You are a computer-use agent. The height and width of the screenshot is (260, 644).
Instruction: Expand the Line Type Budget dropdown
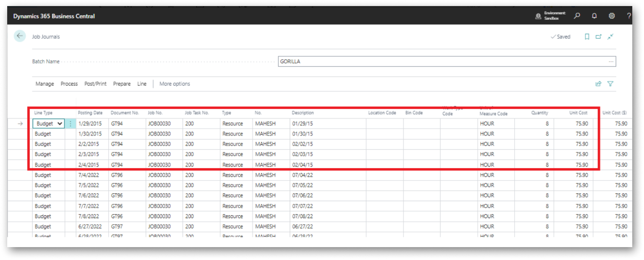[x=59, y=124]
